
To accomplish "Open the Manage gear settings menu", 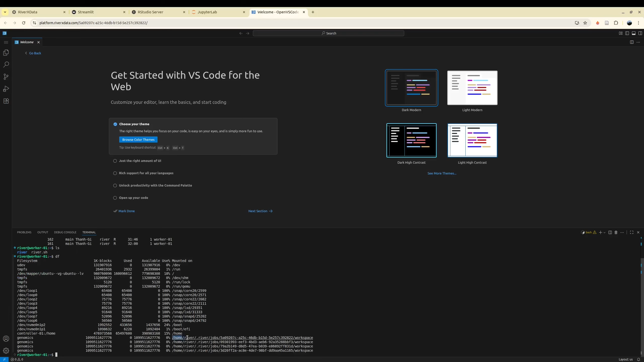I will pos(6,351).
